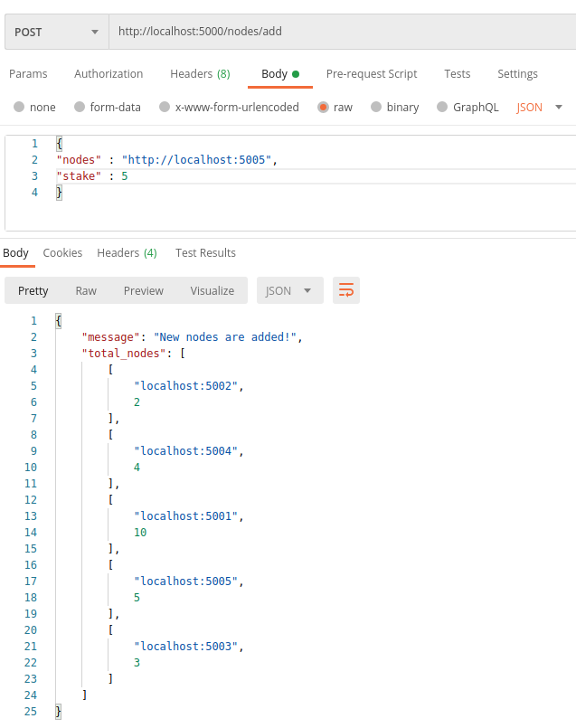
Task: Click the "localhost:5005" response value
Action: click(x=186, y=581)
